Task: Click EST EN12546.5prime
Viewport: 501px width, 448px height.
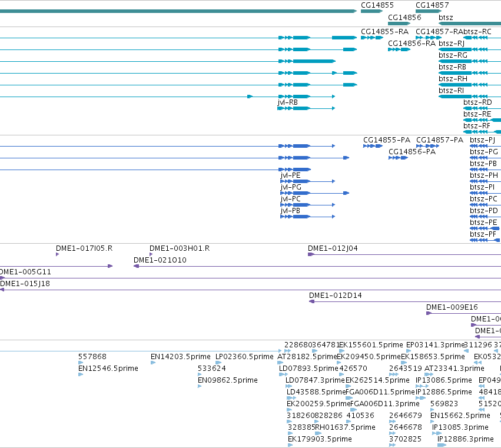Action: 108,369
